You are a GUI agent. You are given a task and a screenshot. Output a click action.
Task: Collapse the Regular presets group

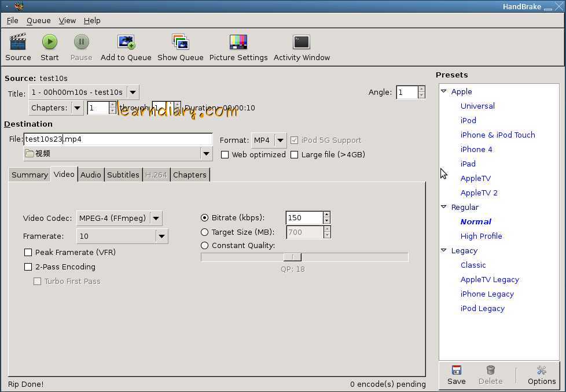444,206
